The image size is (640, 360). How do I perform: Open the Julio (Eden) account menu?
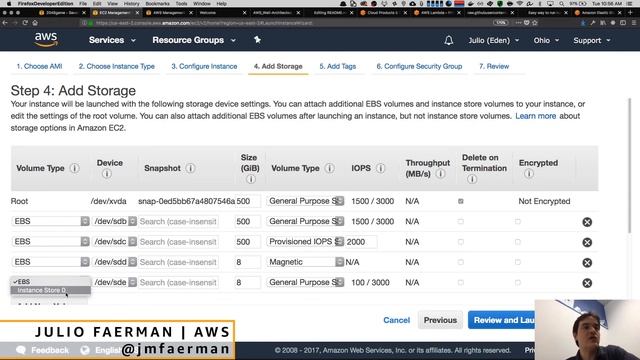[493, 40]
